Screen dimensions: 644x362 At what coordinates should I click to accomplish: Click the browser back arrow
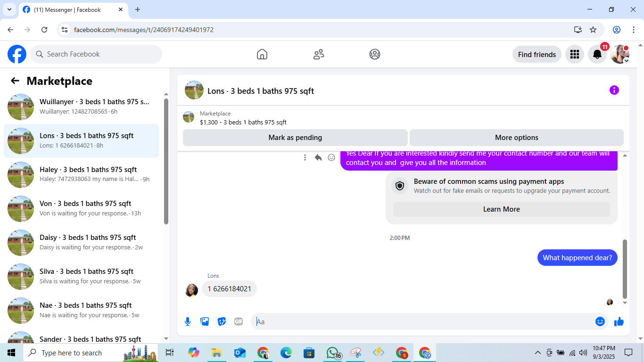[x=10, y=30]
